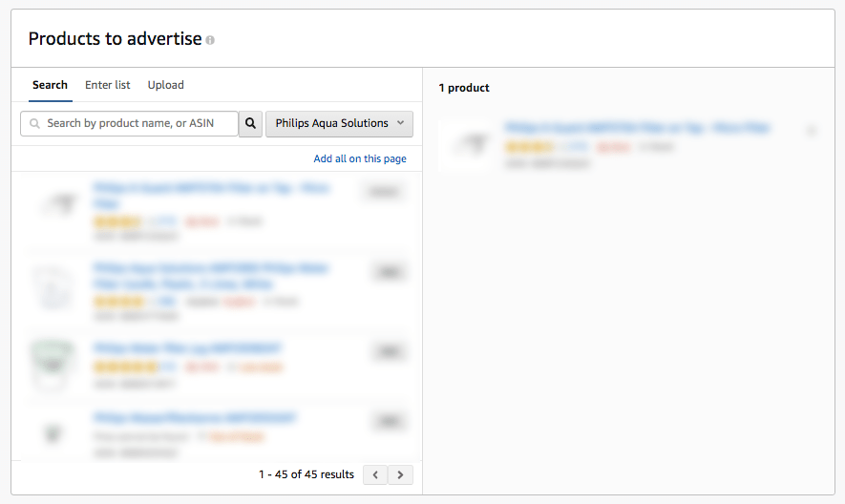Open the selected product's thumbnail in right panel
Image resolution: width=845 pixels, height=504 pixels.
coord(470,144)
